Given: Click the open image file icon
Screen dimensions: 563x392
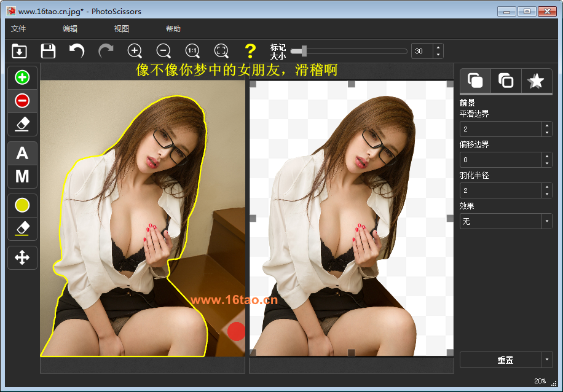Looking at the screenshot, I should tap(20, 51).
